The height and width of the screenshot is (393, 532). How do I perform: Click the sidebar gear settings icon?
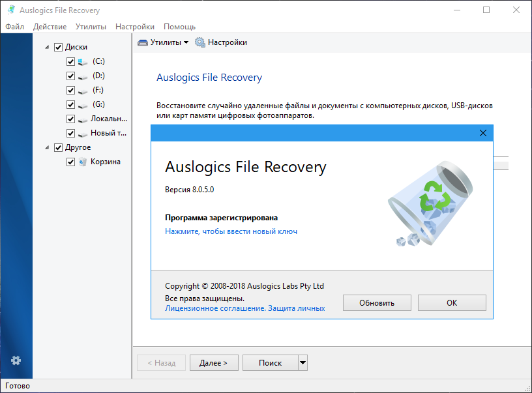(16, 360)
